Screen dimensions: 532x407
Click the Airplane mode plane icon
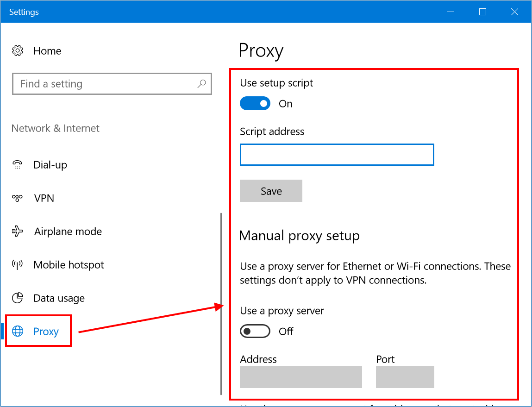pyautogui.click(x=18, y=231)
